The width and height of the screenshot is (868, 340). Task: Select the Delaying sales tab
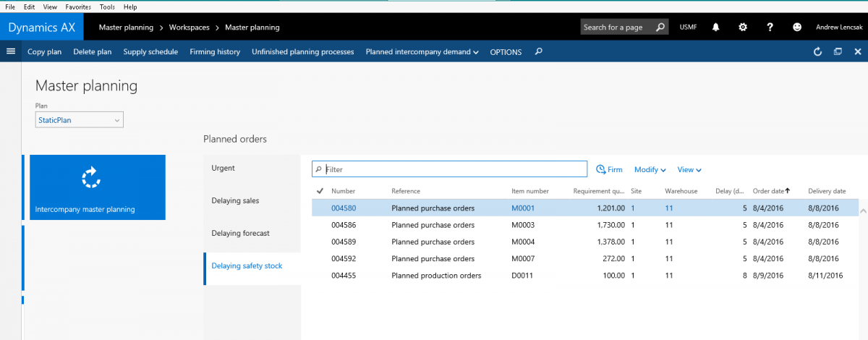252,200
